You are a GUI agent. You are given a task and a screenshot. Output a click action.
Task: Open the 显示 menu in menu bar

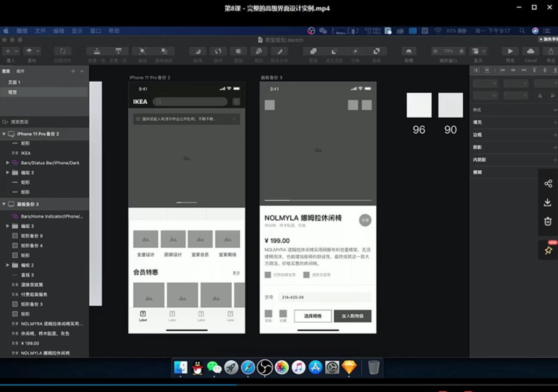(77, 31)
